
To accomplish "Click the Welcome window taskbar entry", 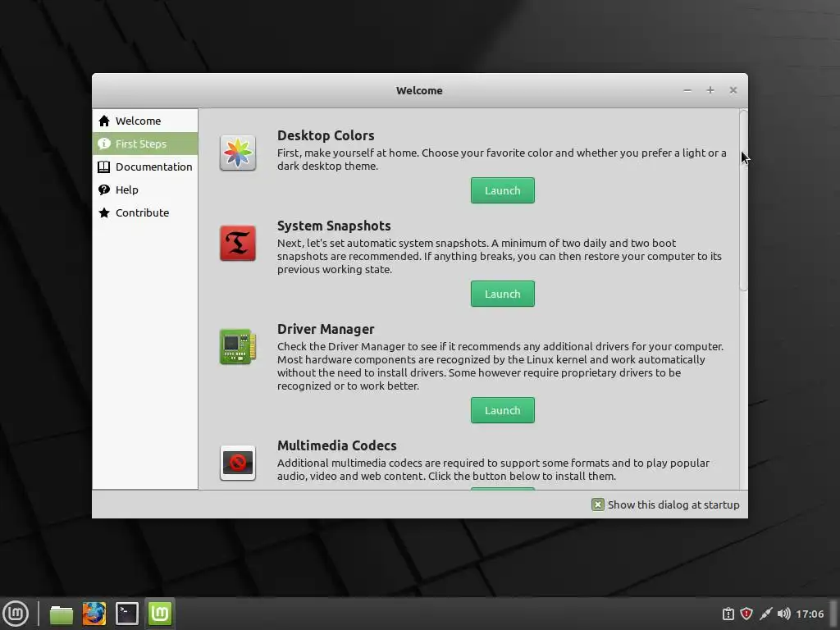I will click(160, 614).
